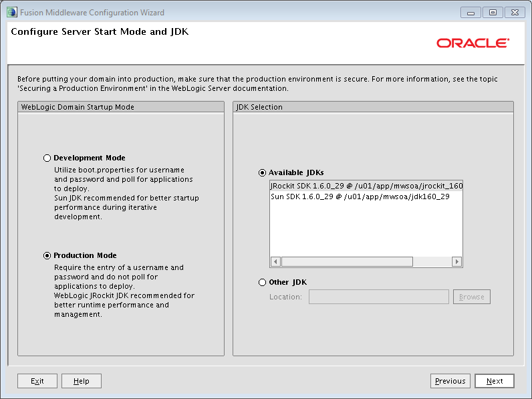532x399 pixels.
Task: Close the Configuration Wizard window
Action: coord(515,13)
